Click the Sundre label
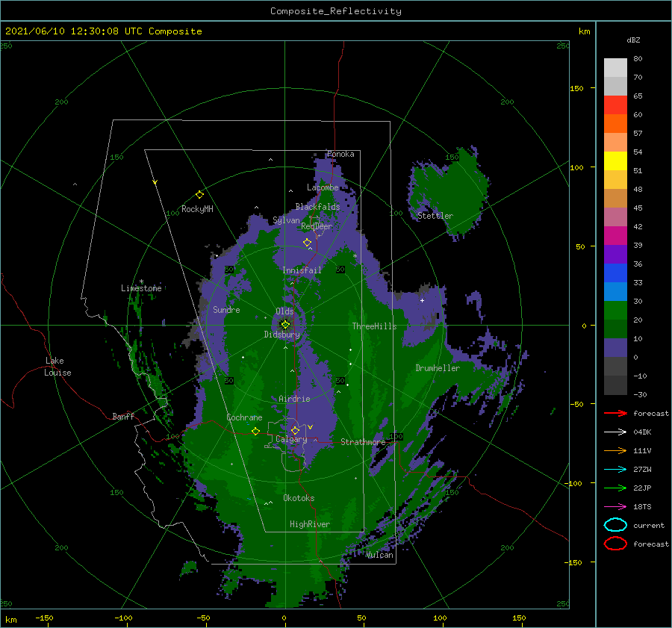This screenshot has width=672, height=628. [226, 309]
